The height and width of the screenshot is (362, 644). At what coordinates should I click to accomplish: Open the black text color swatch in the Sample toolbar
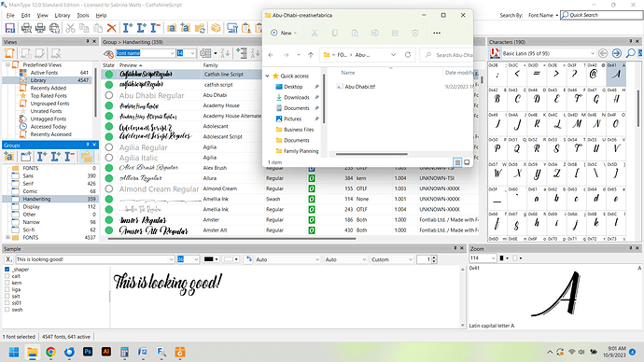pos(211,259)
